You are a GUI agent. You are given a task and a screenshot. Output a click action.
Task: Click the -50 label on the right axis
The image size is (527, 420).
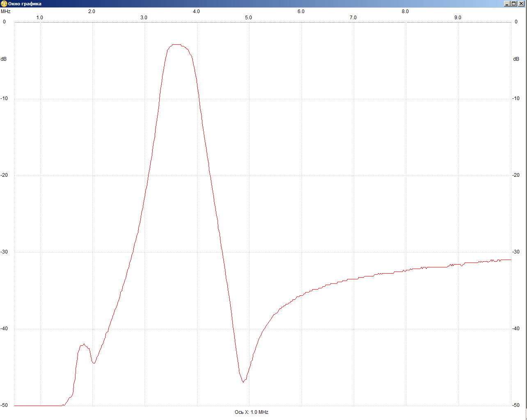point(516,405)
